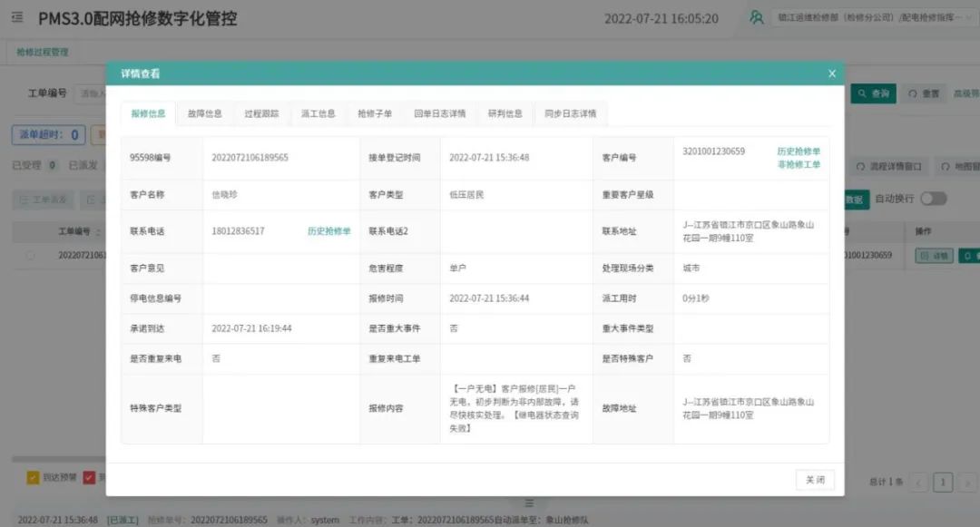980x527 pixels.
Task: Click the user avatar icon in the header
Action: click(756, 18)
